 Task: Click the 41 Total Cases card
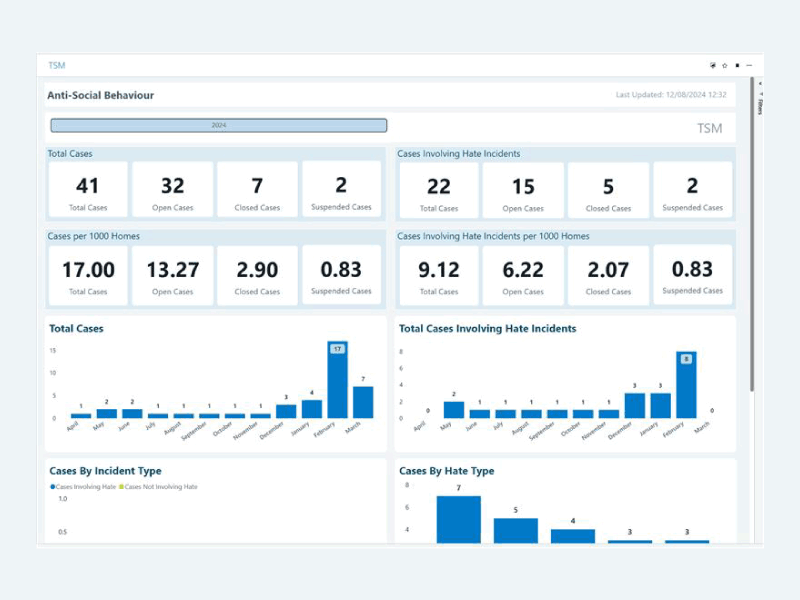tap(88, 190)
